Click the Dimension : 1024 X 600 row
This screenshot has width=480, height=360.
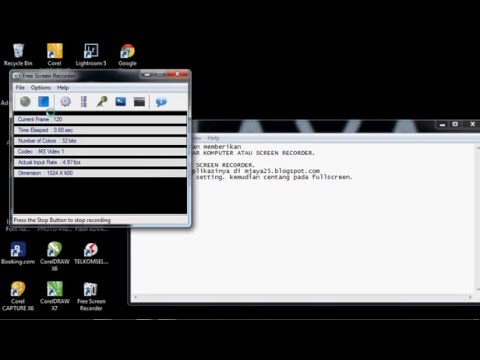100,173
